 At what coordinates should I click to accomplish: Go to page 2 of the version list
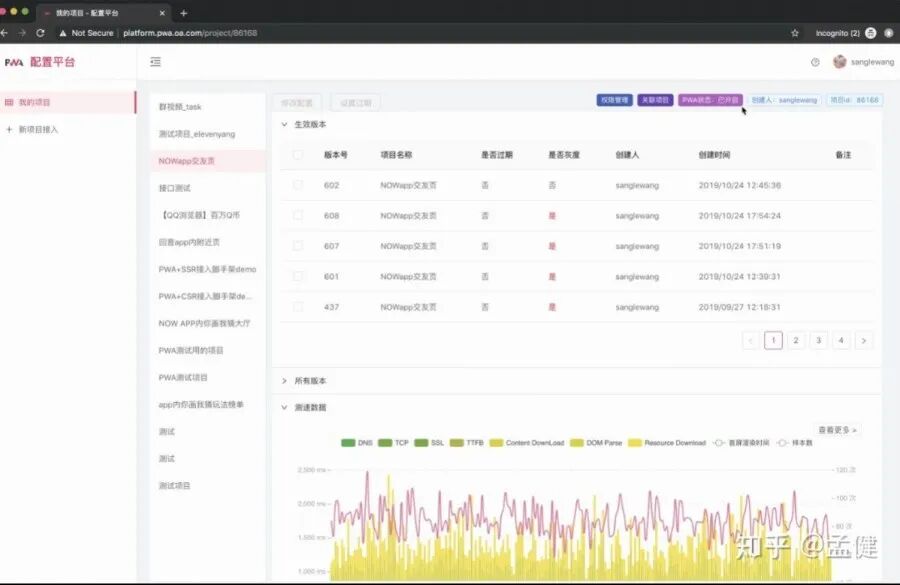[795, 340]
